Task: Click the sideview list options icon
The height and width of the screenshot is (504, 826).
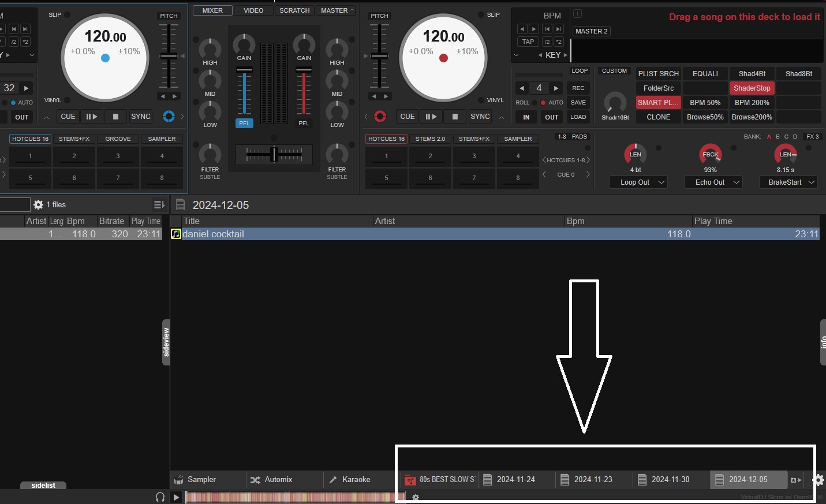Action: pos(159,204)
